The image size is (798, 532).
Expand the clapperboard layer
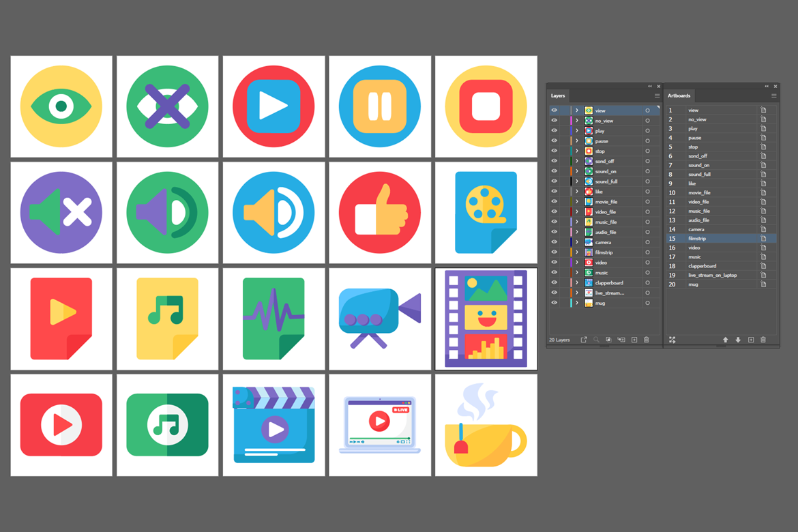click(577, 282)
